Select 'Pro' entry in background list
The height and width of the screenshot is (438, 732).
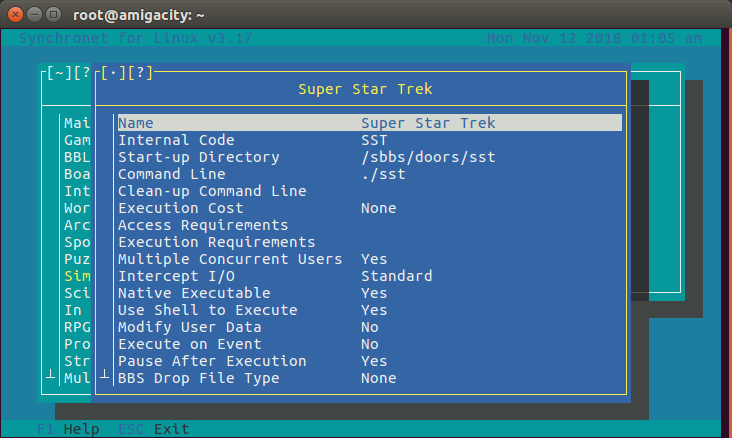coord(77,344)
